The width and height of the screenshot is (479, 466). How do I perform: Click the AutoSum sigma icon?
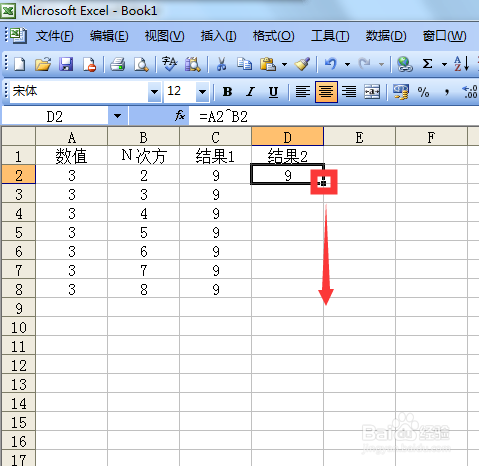tap(427, 63)
